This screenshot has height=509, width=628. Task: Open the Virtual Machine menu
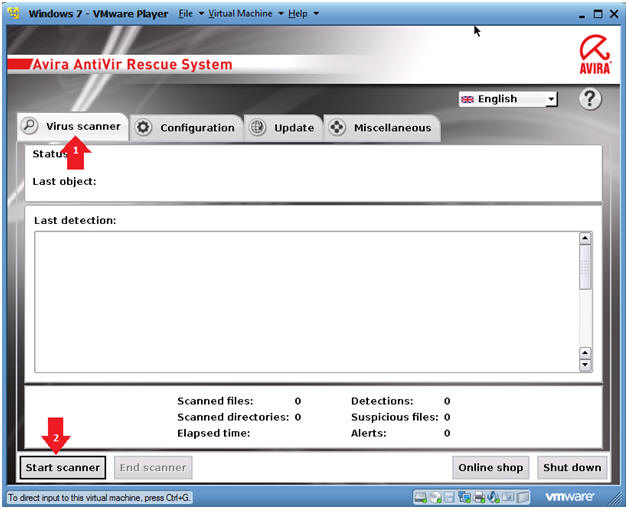pos(240,14)
